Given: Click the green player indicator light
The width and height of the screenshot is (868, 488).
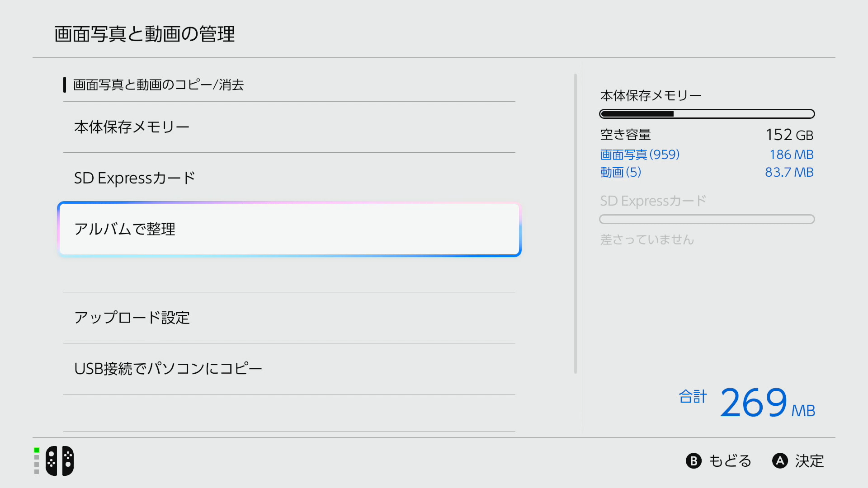Looking at the screenshot, I should (x=37, y=450).
